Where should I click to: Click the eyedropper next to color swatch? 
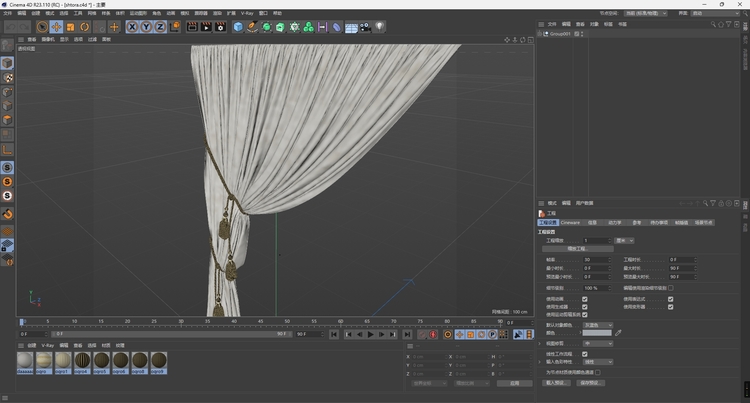(x=618, y=333)
